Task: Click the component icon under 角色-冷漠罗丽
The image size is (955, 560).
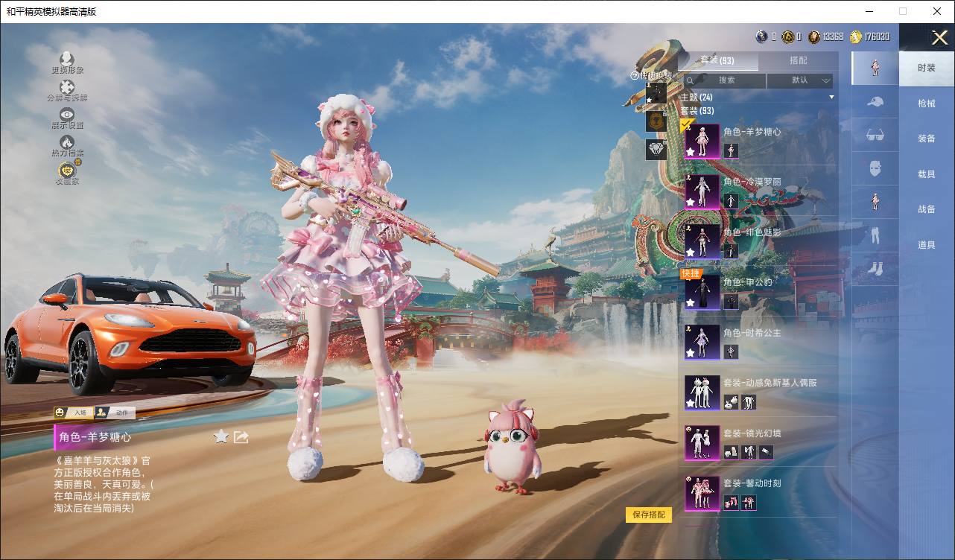Action: click(731, 201)
